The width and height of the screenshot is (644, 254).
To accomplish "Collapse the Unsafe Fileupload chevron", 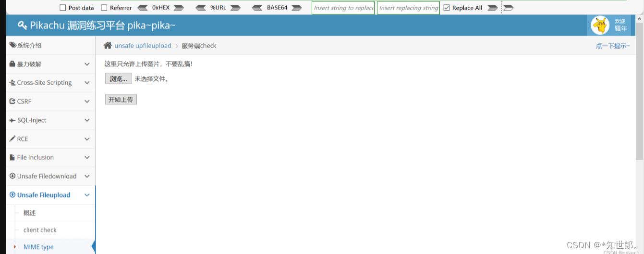I will [x=87, y=195].
